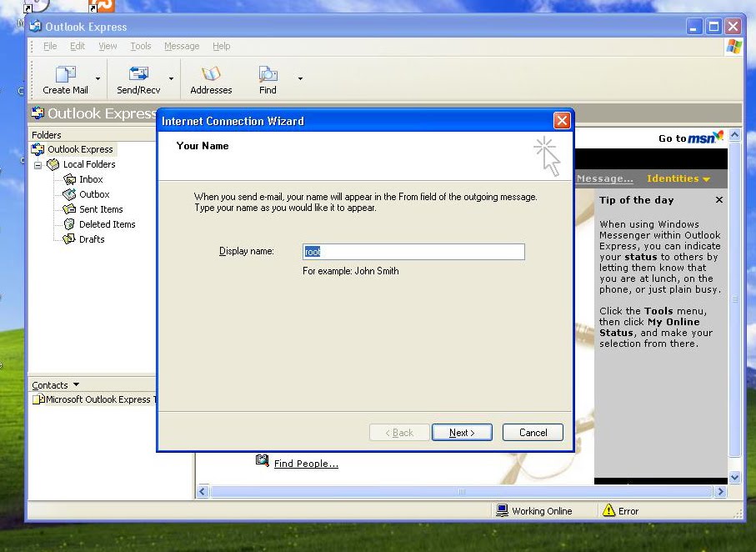Click the Working Online status icon
Viewport: 756px width, 552px height.
pyautogui.click(x=502, y=510)
